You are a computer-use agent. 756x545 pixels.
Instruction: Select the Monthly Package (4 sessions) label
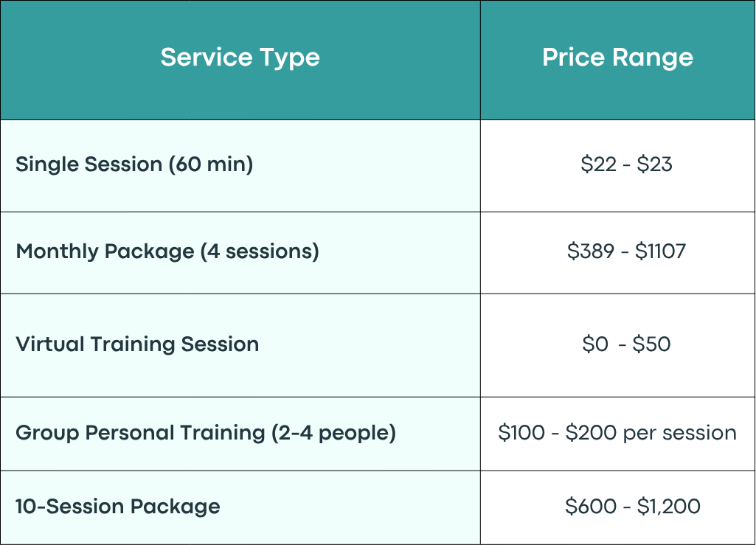(x=167, y=251)
